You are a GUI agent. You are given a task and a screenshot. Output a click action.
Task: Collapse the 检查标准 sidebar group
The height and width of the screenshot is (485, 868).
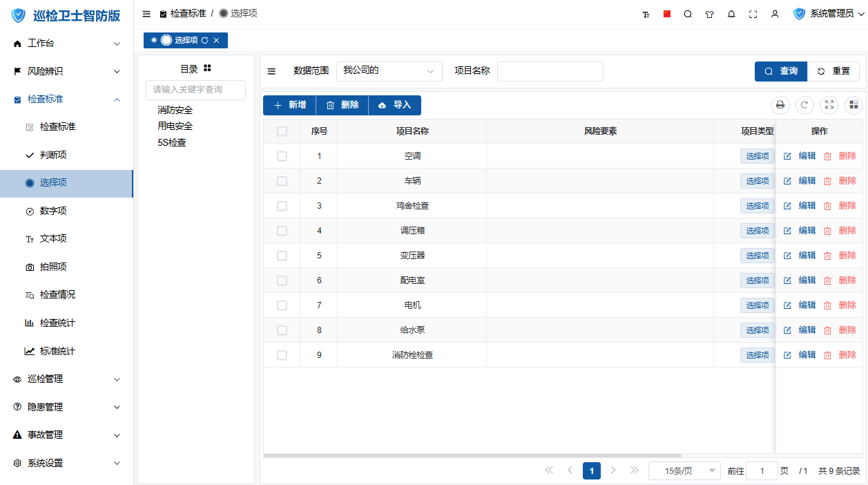(x=66, y=99)
